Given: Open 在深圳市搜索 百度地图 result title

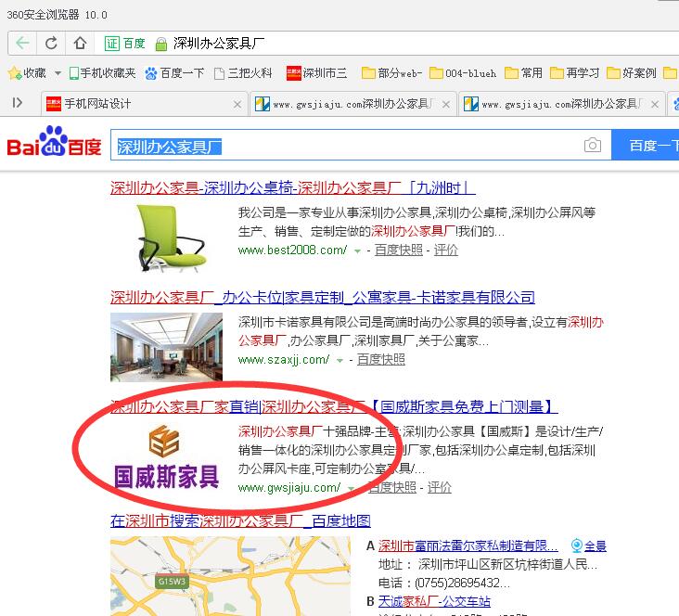Looking at the screenshot, I should point(241,520).
